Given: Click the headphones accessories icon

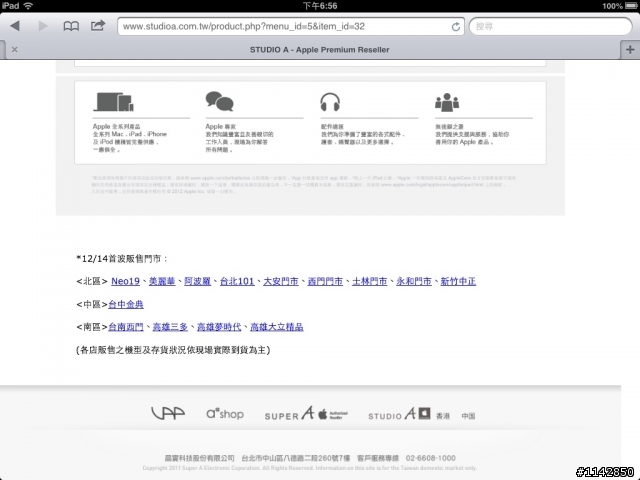Looking at the screenshot, I should coord(330,102).
